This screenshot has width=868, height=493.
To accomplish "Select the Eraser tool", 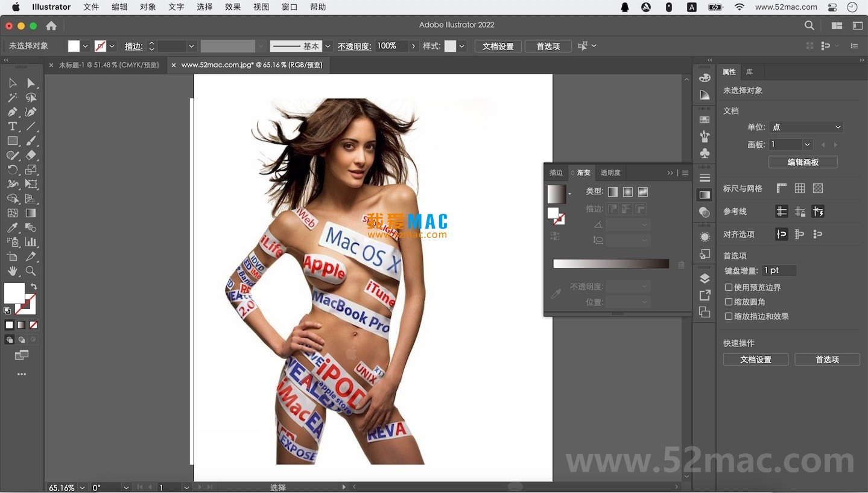I will (31, 155).
